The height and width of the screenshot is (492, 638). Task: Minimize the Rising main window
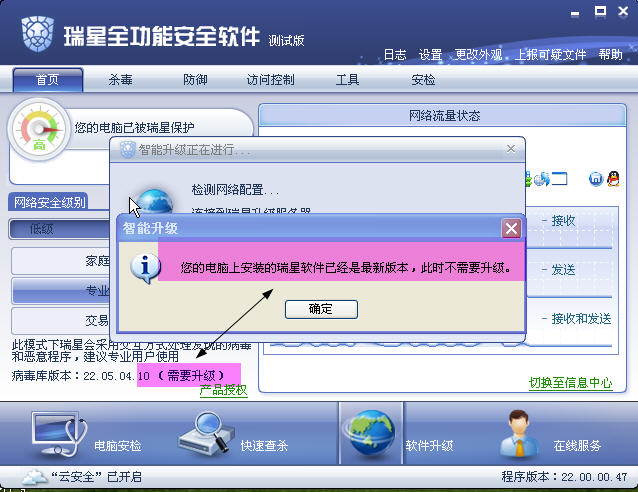tap(575, 13)
